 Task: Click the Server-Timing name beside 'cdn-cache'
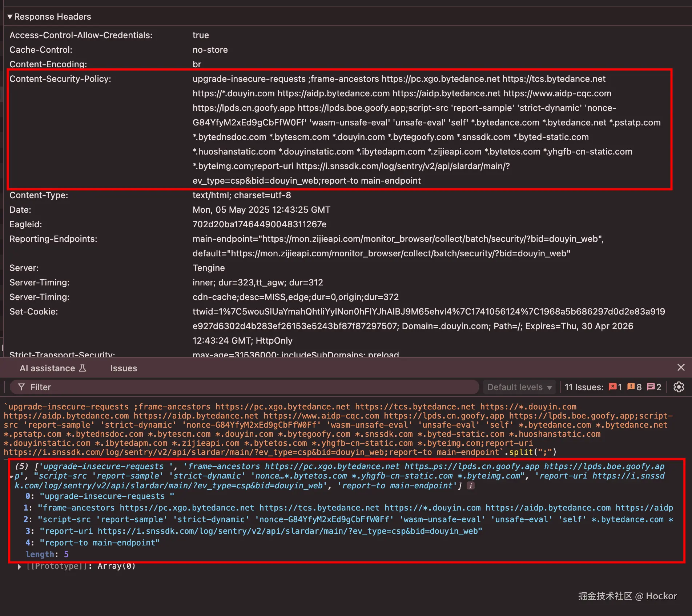click(x=40, y=297)
